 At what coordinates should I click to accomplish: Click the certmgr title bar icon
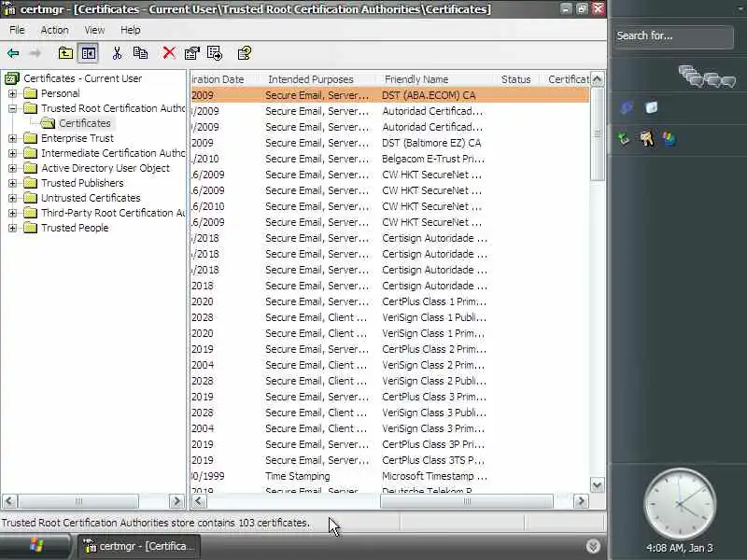tap(8, 8)
